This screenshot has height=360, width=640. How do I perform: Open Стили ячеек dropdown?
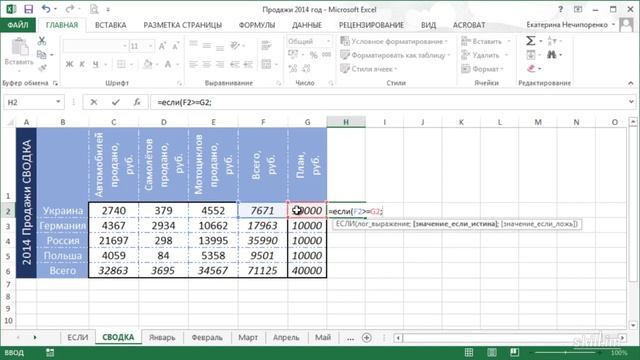pos(369,69)
